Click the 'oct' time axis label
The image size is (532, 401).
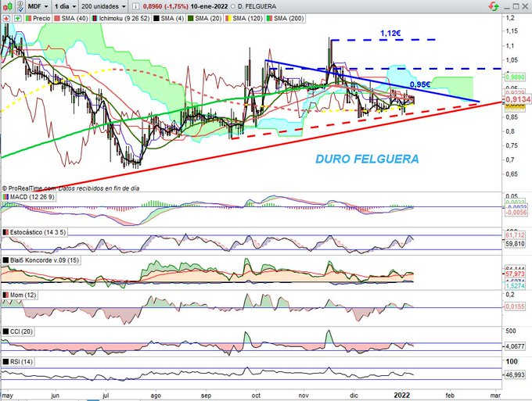256,396
